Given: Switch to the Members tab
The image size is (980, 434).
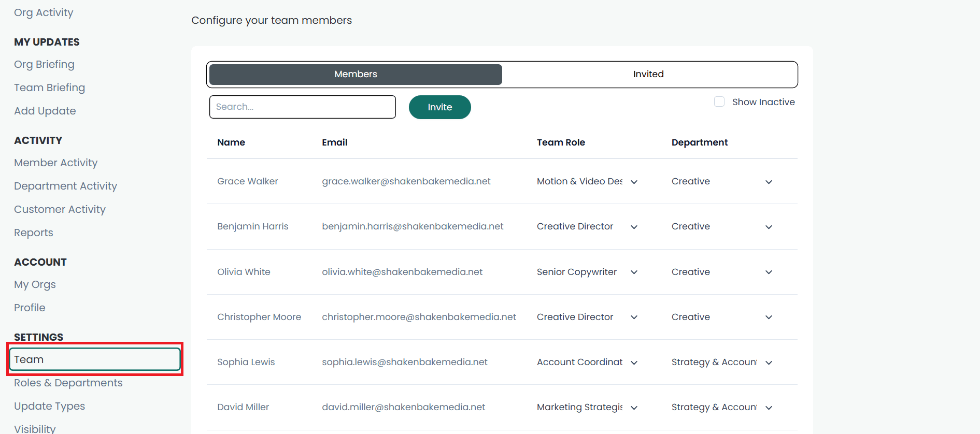Looking at the screenshot, I should pyautogui.click(x=356, y=74).
